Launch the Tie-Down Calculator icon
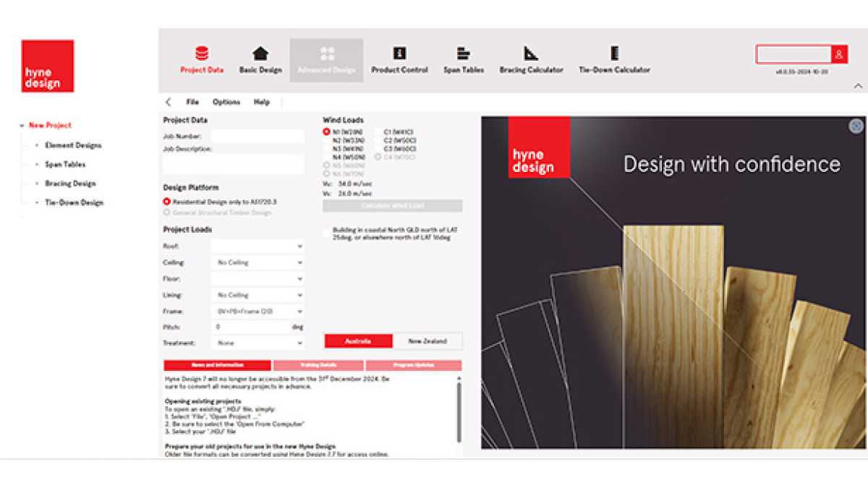The image size is (868, 488). 614,53
